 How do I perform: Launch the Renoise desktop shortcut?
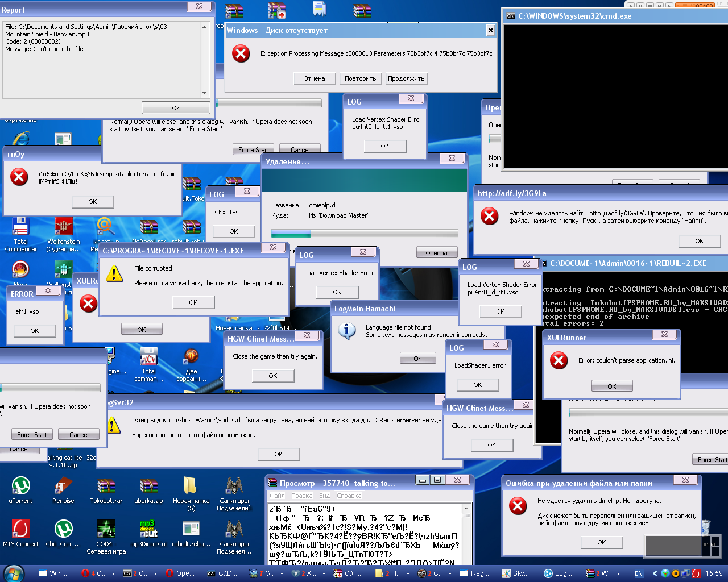coord(63,489)
